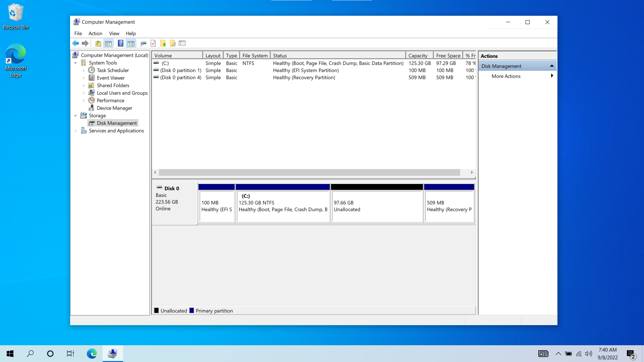This screenshot has width=644, height=362.
Task: Expand the Storage tree node
Action: [75, 115]
